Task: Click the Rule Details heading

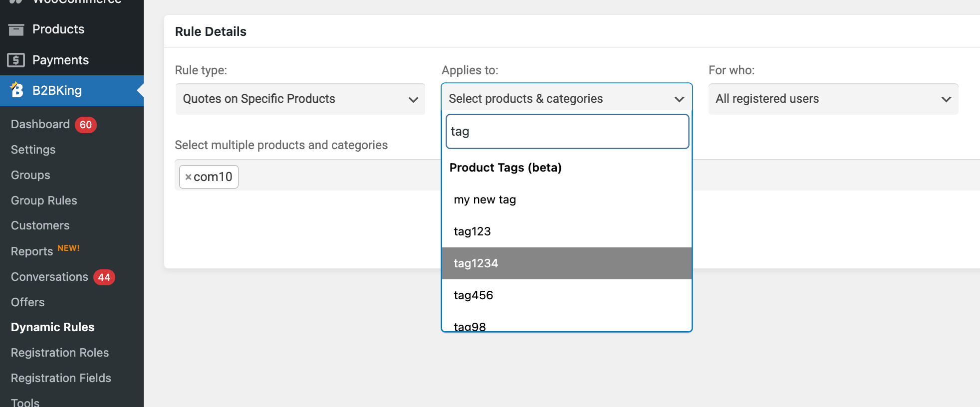Action: pos(211,31)
